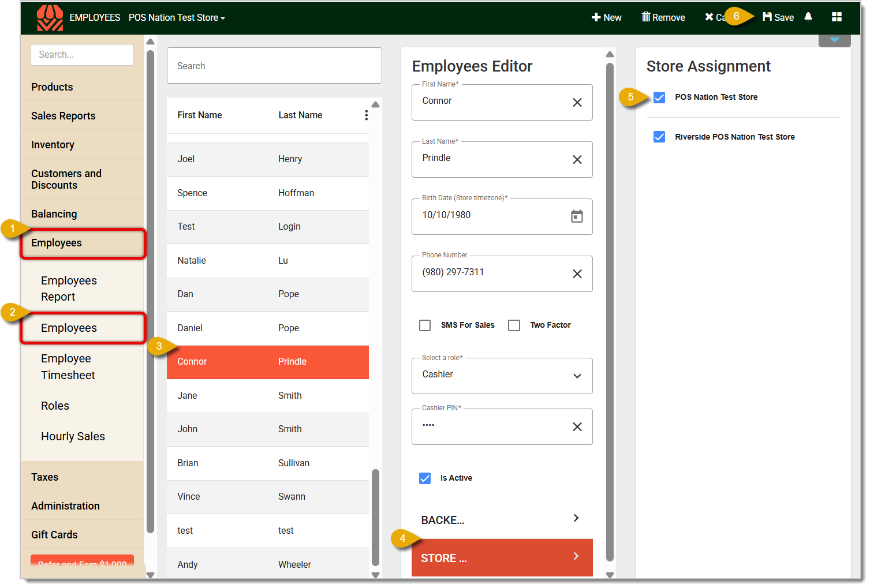This screenshot has width=870, height=588.
Task: Open the app grid menu icon
Action: 837,17
